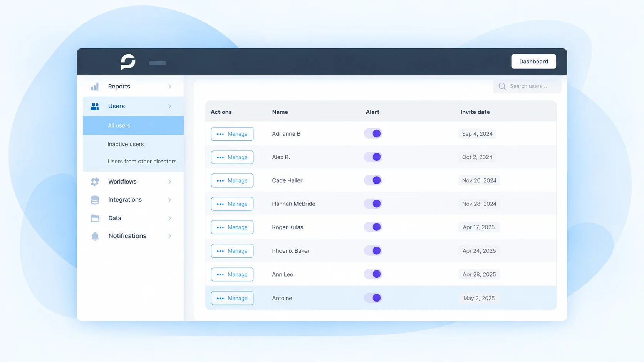Expand the Data chevron
This screenshot has height=362, width=644.
[169, 218]
